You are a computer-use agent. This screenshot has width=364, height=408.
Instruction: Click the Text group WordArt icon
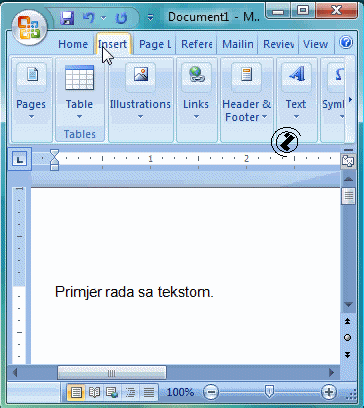pyautogui.click(x=296, y=77)
